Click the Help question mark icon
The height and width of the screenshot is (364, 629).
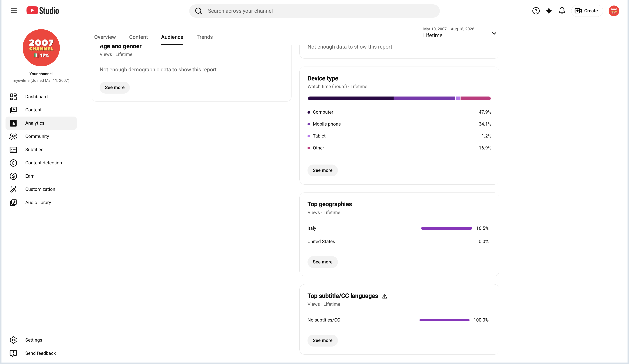[536, 11]
